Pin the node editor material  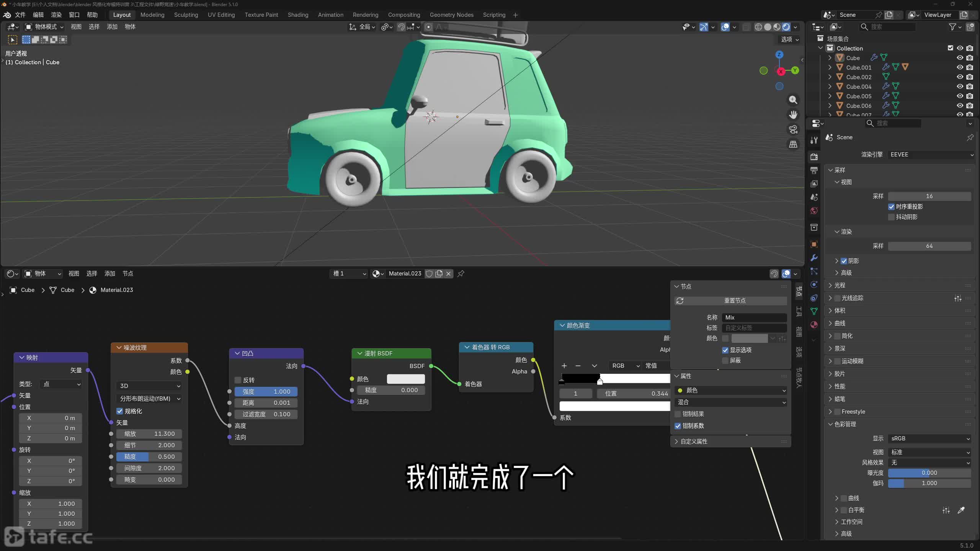point(461,274)
